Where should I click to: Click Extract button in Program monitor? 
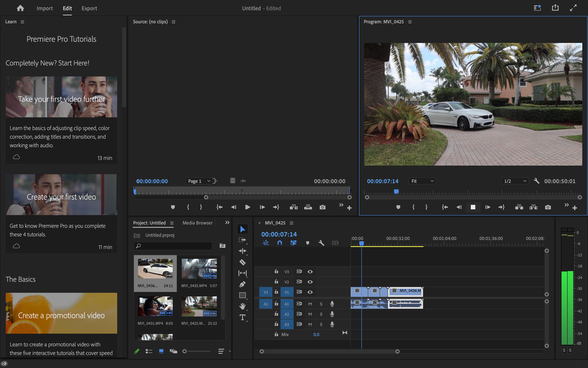click(x=533, y=207)
